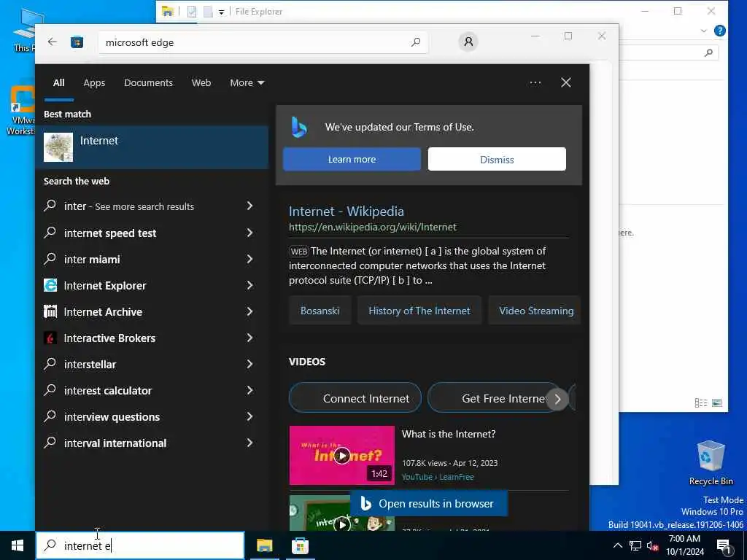
Task: Click the Bing logo in the notice
Action: click(299, 127)
